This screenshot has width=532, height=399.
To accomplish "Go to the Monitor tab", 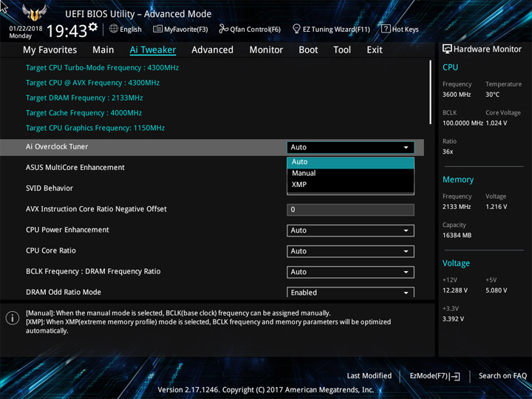I will pyautogui.click(x=266, y=50).
